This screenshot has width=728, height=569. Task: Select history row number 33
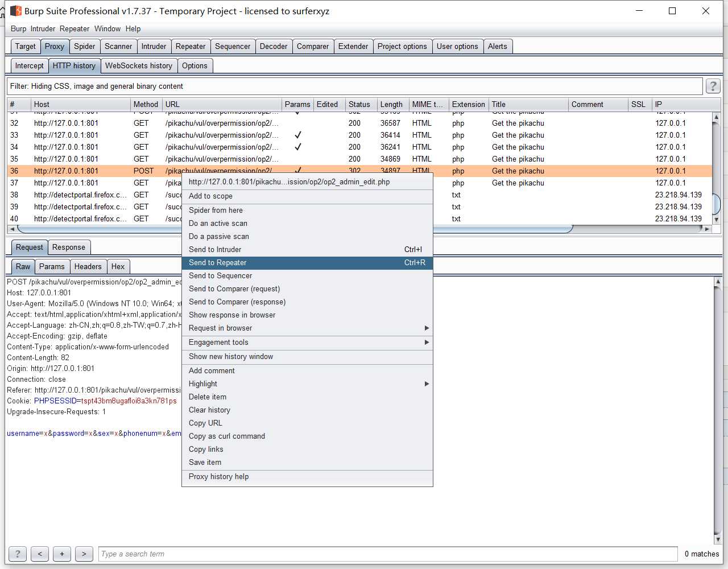point(359,135)
